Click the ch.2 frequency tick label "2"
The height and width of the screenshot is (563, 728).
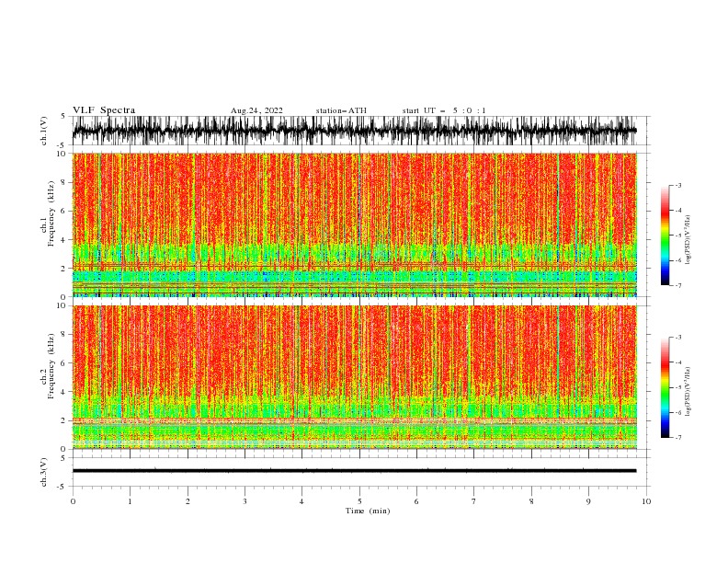click(65, 420)
